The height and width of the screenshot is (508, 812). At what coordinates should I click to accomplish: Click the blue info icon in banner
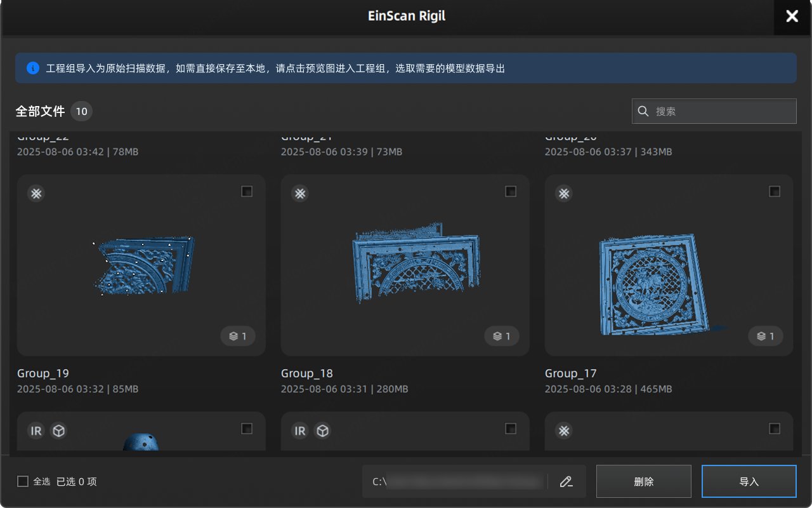pos(33,68)
